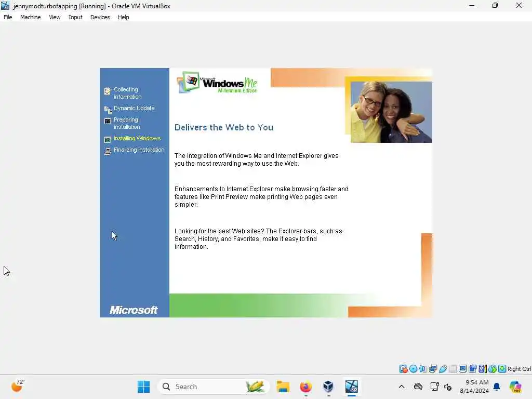Screen dimensions: 532x399
Task: Click the recording status icon
Action: click(472, 369)
